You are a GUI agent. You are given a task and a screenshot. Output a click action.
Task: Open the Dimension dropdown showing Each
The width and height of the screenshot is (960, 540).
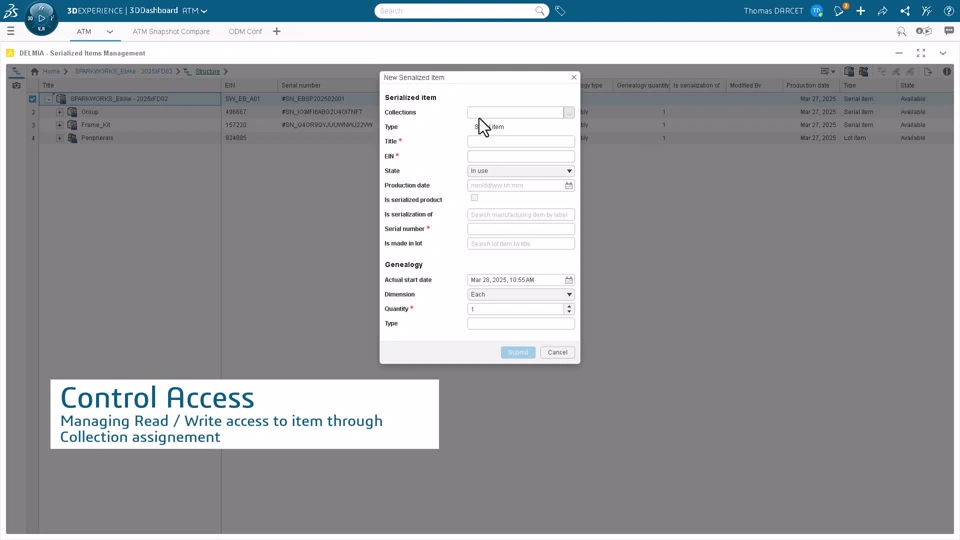pyautogui.click(x=521, y=294)
